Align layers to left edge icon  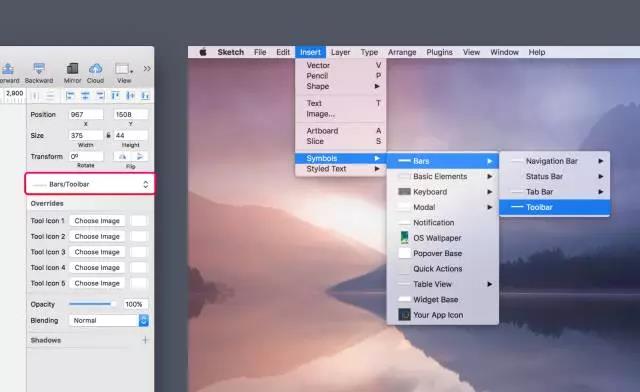70,96
